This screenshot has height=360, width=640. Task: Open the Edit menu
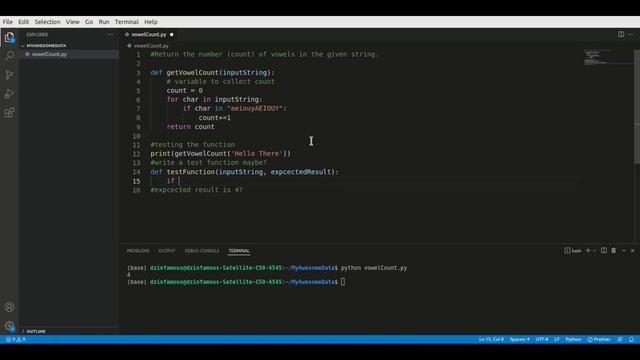point(24,22)
